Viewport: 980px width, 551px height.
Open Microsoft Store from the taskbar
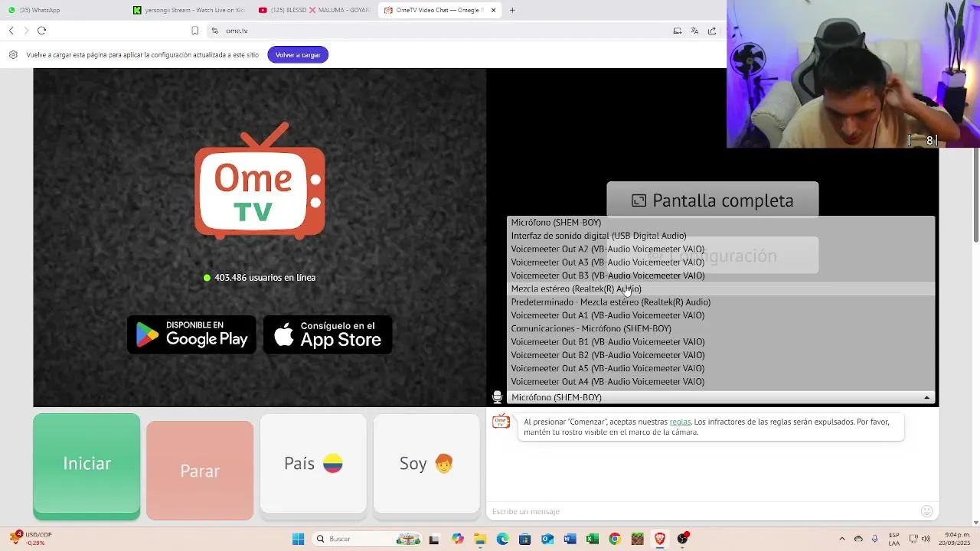[x=524, y=539]
